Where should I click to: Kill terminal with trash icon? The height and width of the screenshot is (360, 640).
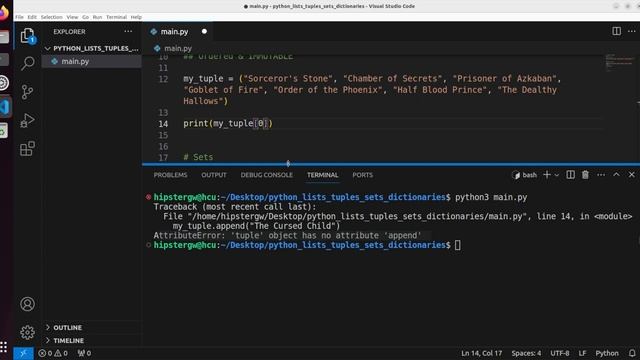[585, 175]
